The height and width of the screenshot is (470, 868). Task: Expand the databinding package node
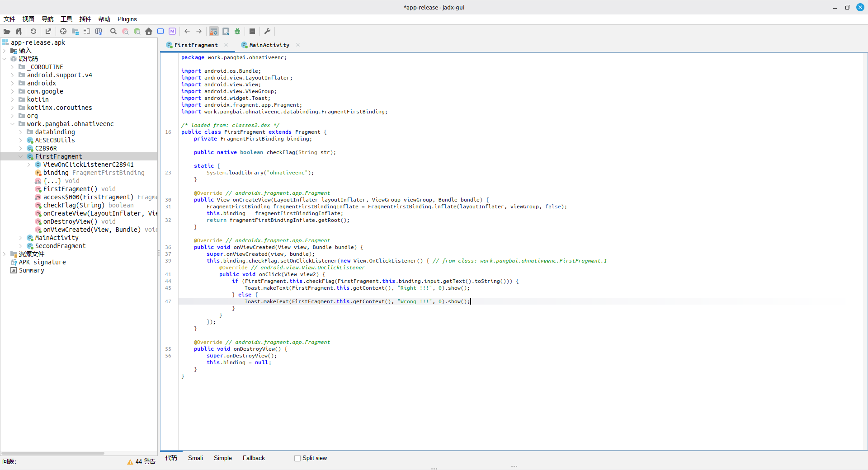[21, 132]
